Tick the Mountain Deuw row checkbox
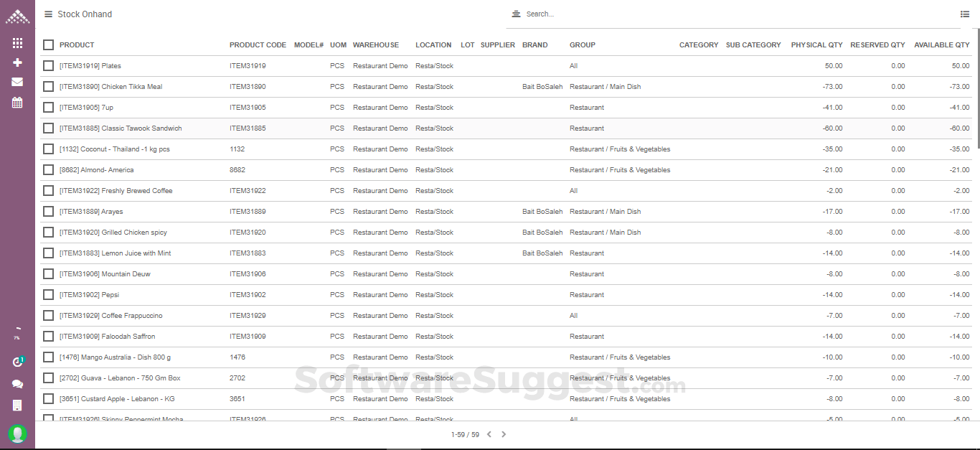The width and height of the screenshot is (980, 450). coord(48,274)
